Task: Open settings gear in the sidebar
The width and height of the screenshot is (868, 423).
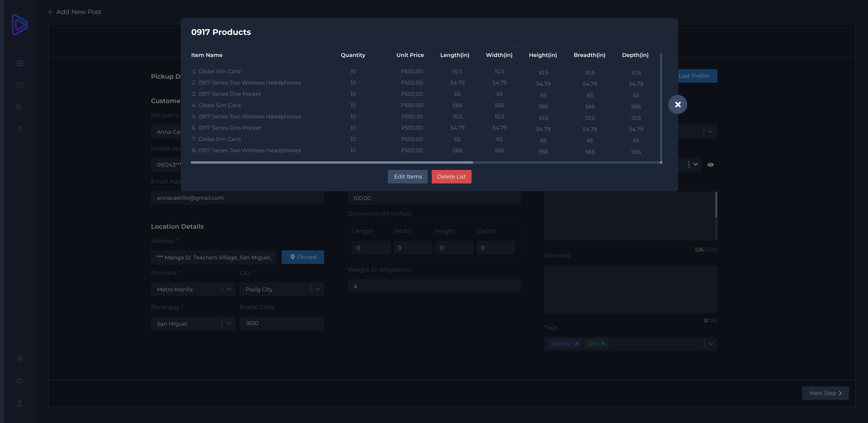Action: tap(20, 381)
